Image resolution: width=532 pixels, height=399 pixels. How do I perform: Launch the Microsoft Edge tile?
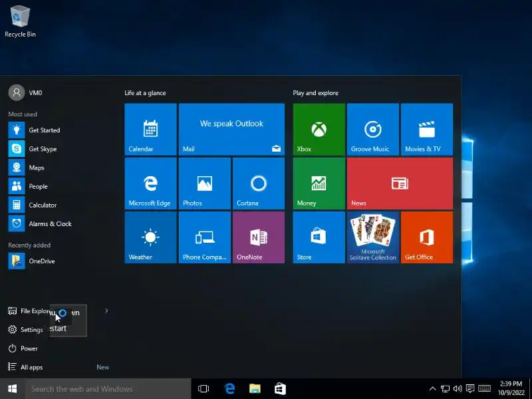151,184
